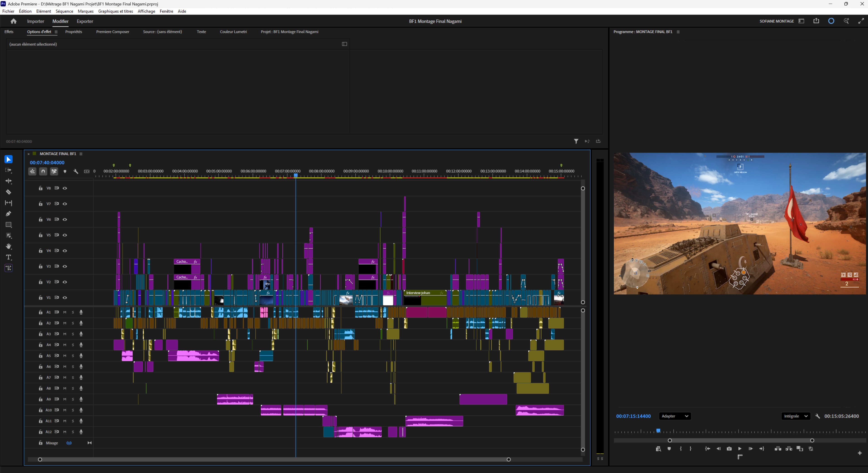This screenshot has height=473, width=868.
Task: Select the Pen tool
Action: (8, 214)
